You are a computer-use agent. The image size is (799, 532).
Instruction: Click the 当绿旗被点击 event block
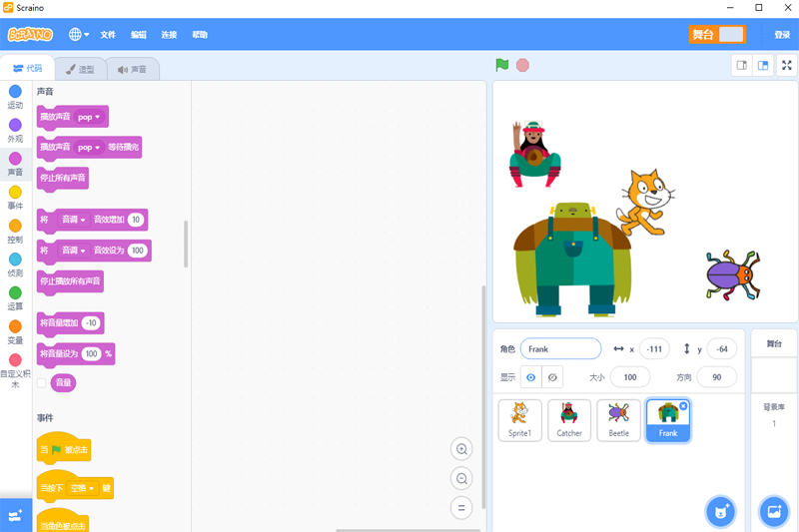[x=64, y=449]
